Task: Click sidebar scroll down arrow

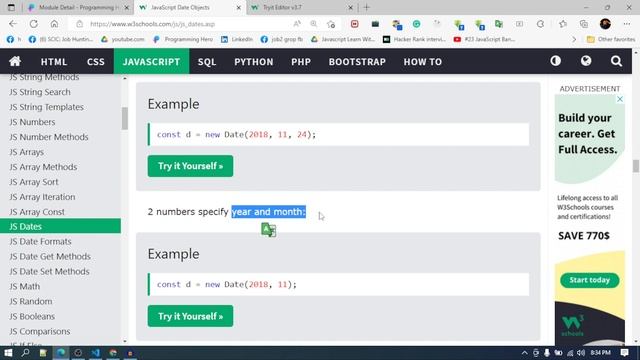Action: [x=124, y=341]
